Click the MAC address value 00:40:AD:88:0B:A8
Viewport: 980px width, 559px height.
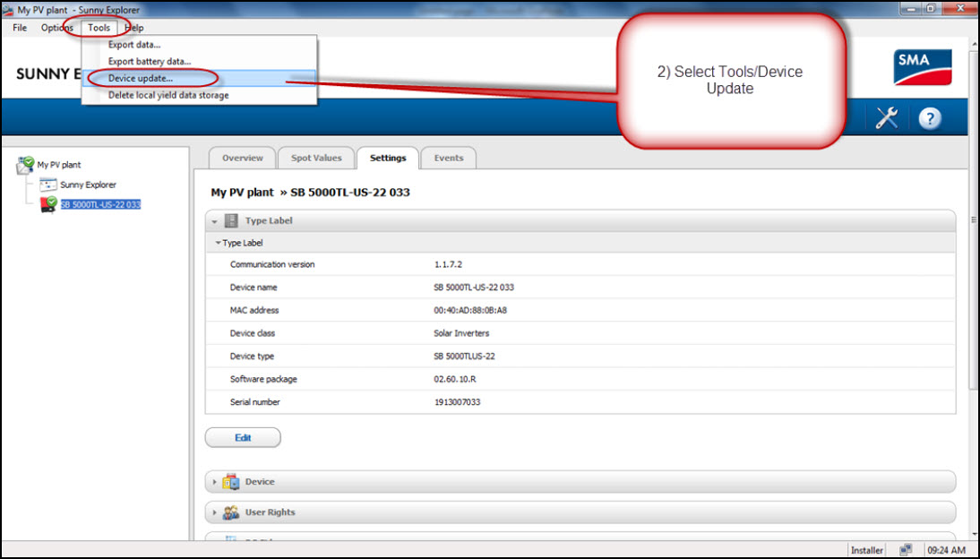tap(470, 310)
